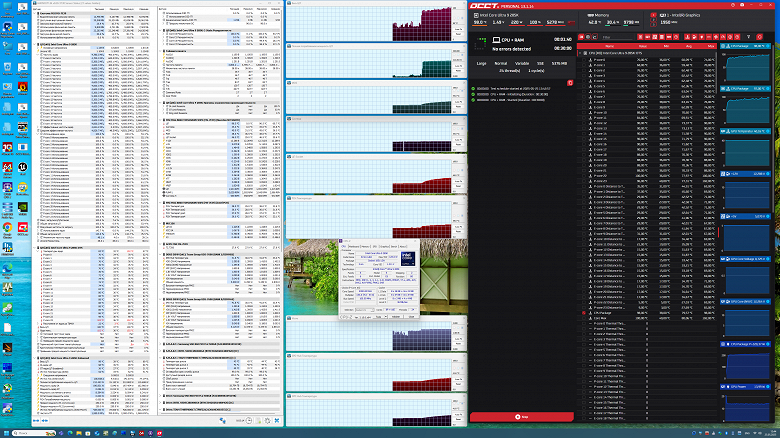Click Auto Fit on the bottommost graph window

point(459,414)
